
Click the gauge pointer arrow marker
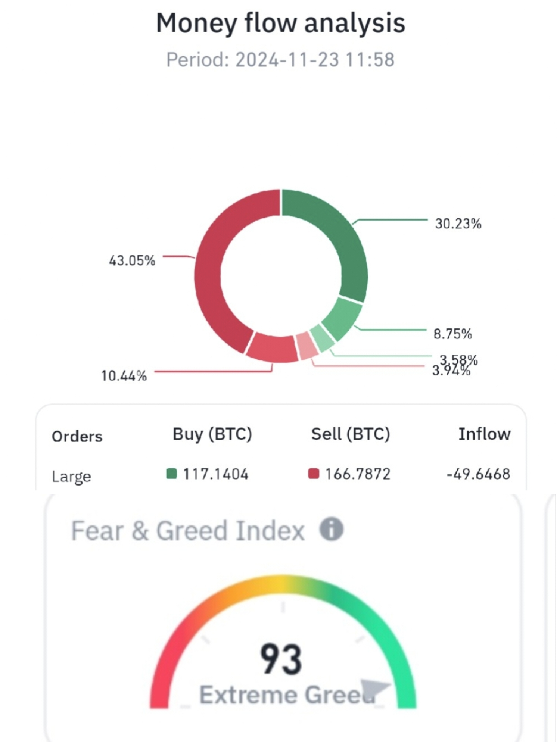point(374,689)
